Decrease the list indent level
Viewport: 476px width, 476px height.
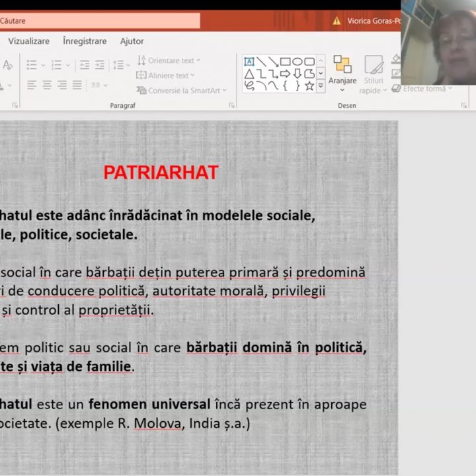[84, 65]
